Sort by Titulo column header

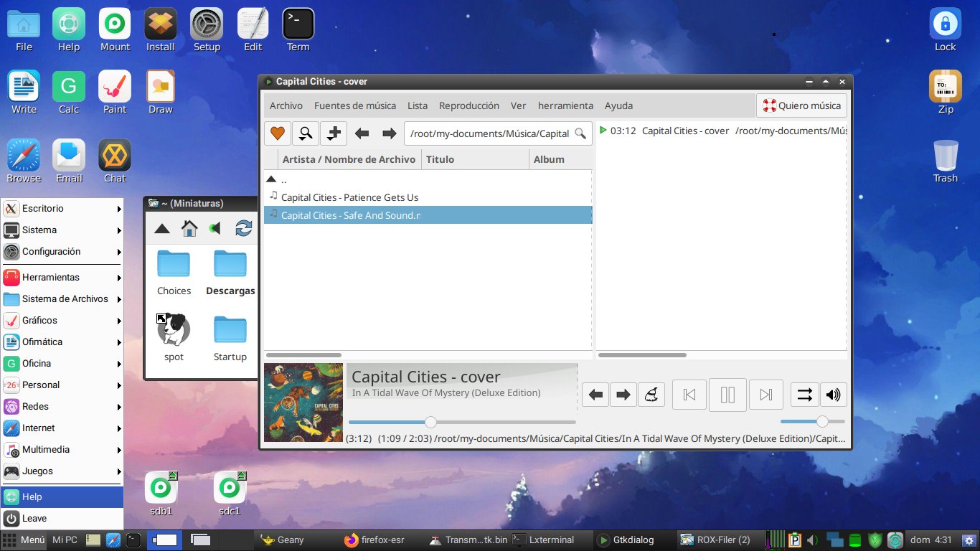point(475,159)
